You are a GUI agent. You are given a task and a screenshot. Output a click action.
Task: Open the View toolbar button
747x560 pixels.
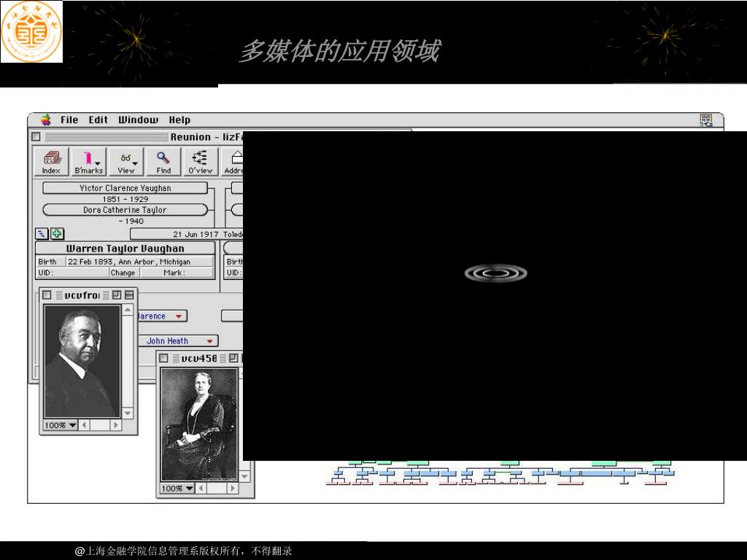click(x=126, y=162)
